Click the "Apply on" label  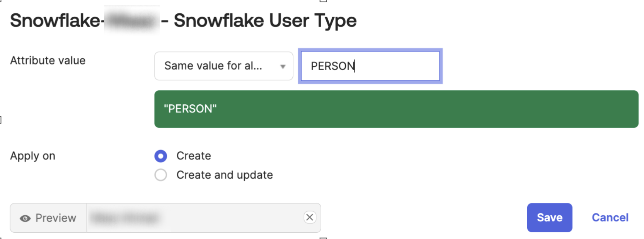(33, 156)
